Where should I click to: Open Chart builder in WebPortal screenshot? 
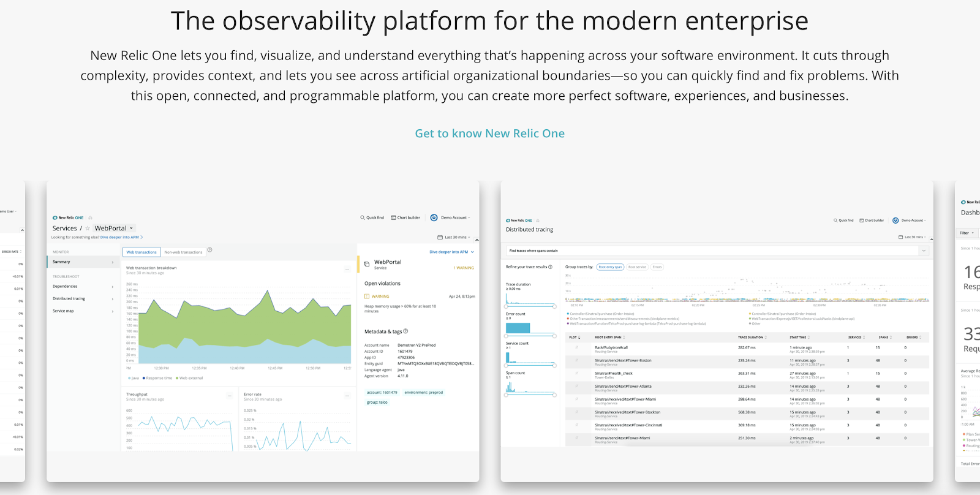[x=405, y=217]
